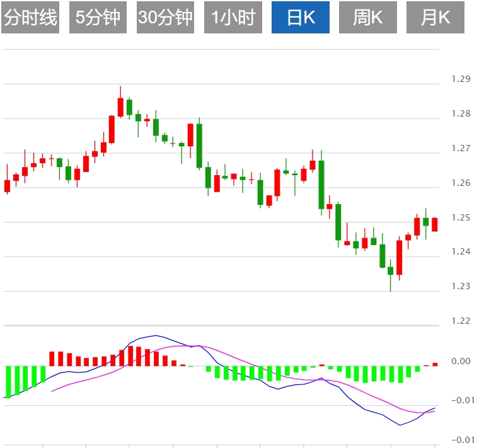Click the 1.29 price axis label

click(x=461, y=79)
